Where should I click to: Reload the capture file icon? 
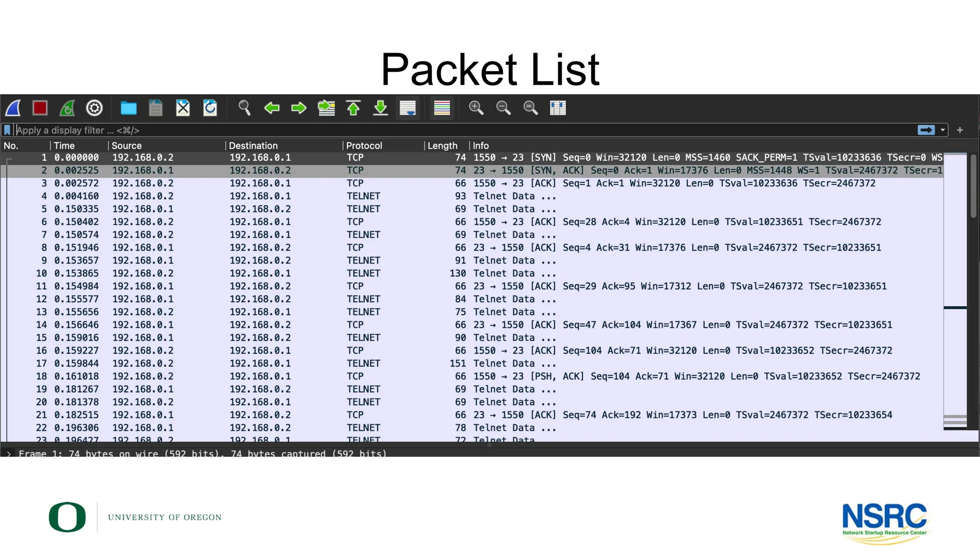click(x=210, y=108)
